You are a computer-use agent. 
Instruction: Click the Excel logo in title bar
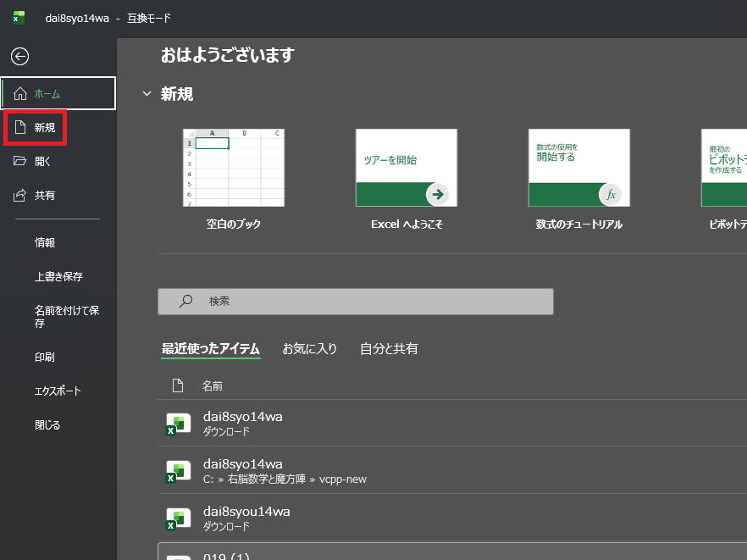pos(19,18)
